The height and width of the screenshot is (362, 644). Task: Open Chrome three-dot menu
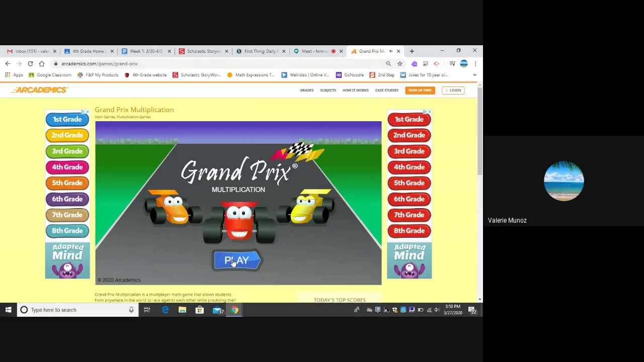[x=475, y=64]
